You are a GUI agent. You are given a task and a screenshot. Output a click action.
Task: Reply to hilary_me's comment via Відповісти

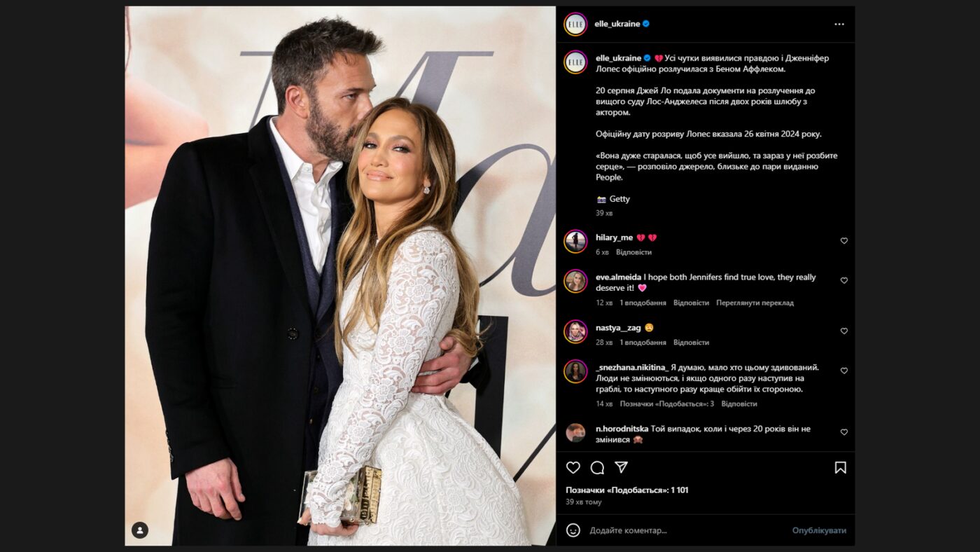633,252
